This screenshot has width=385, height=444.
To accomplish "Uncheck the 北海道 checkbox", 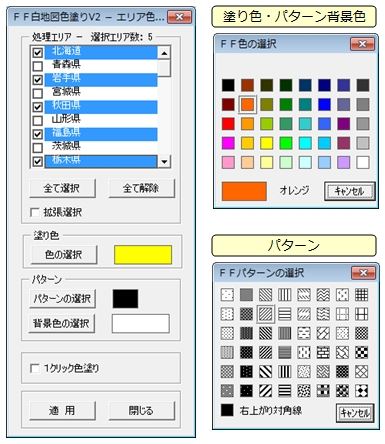I will pyautogui.click(x=38, y=53).
